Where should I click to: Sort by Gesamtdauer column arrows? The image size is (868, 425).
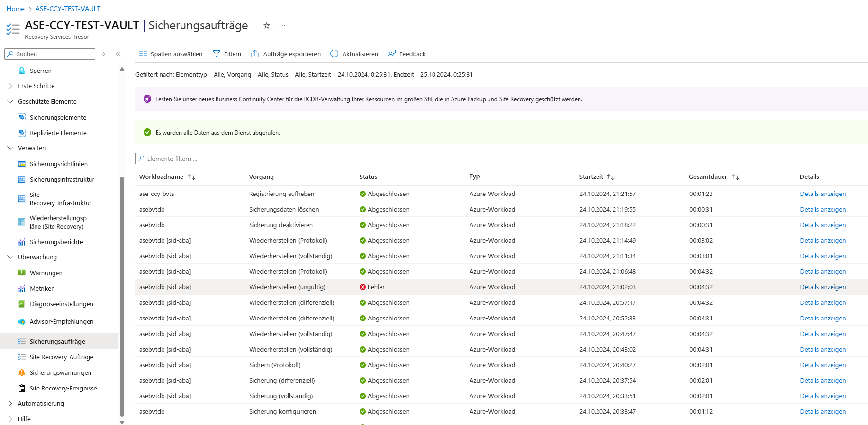(735, 177)
